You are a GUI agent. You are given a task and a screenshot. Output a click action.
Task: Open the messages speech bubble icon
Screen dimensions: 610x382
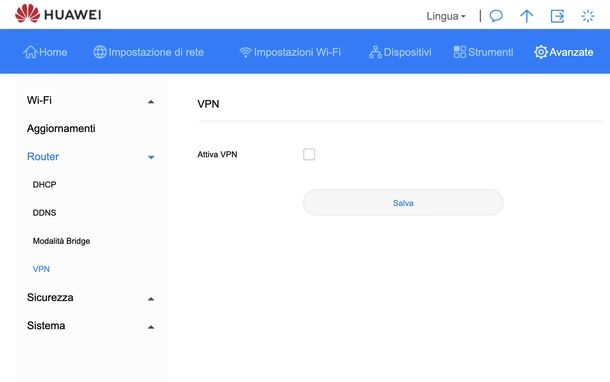click(x=496, y=16)
